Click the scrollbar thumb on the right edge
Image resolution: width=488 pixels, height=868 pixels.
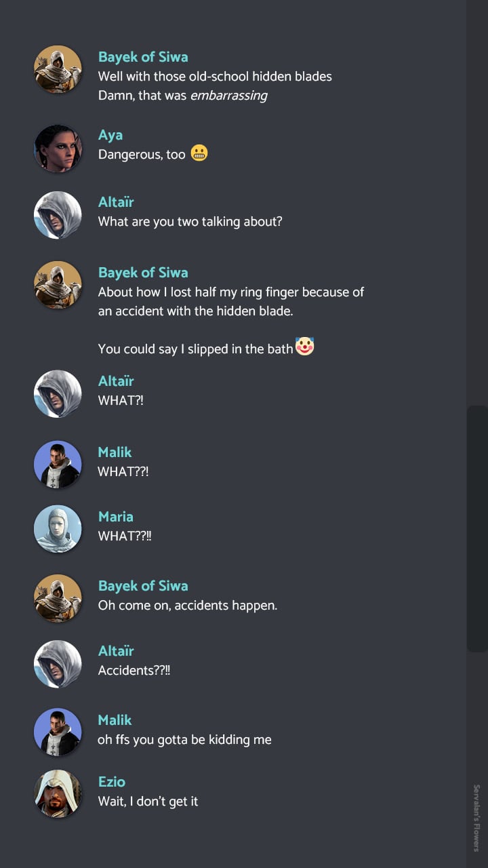[477, 529]
